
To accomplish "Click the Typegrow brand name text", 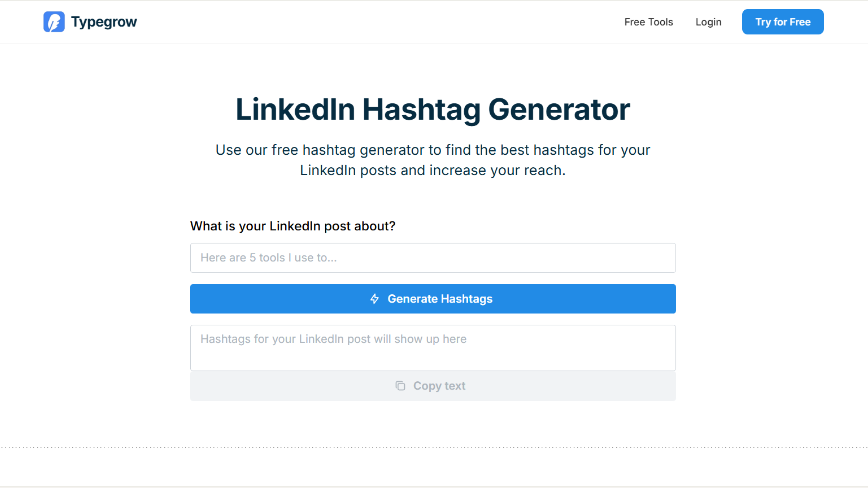I will pyautogui.click(x=104, y=22).
